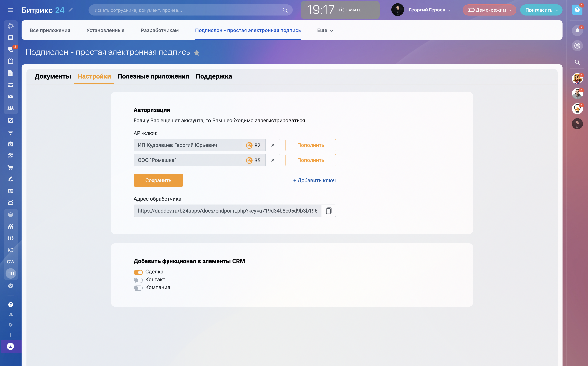Open the notifications bell icon

pyautogui.click(x=577, y=31)
